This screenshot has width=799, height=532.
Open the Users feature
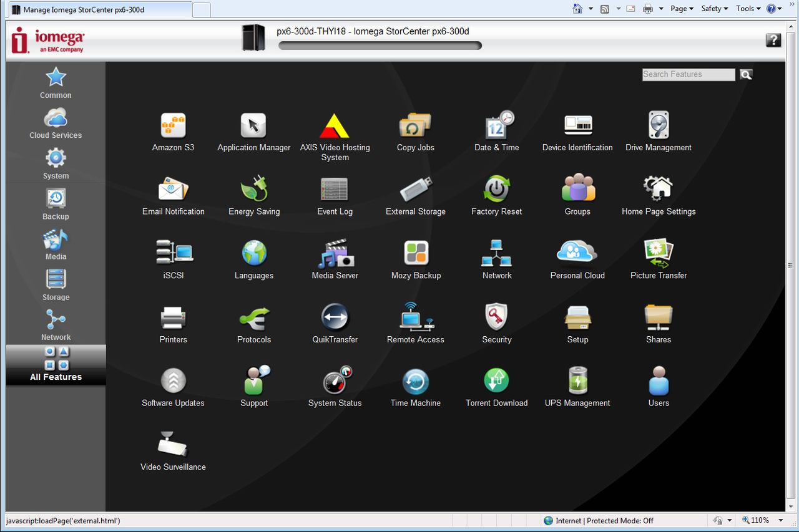click(x=659, y=388)
